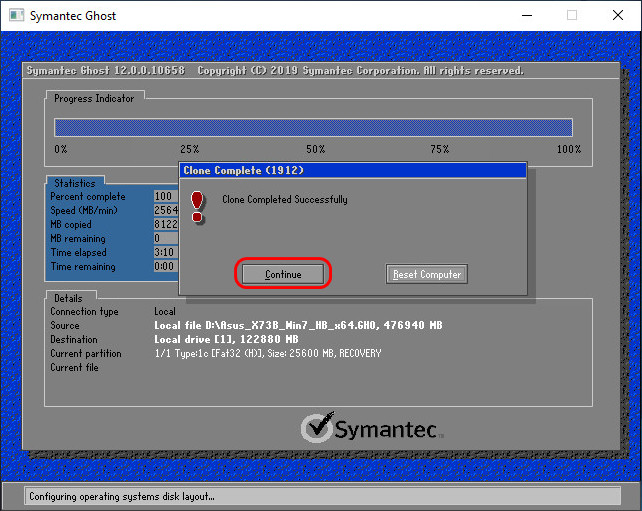This screenshot has height=511, width=642.
Task: Click the 100% progress marker
Action: 569,149
